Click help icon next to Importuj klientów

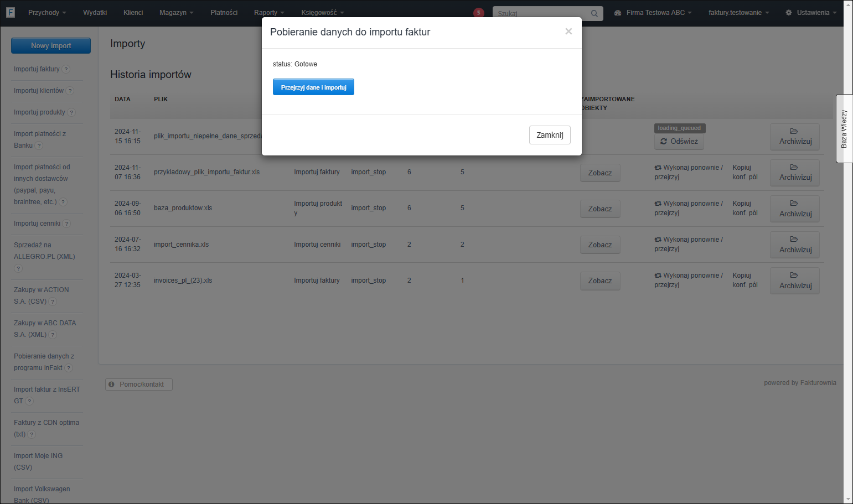70,91
